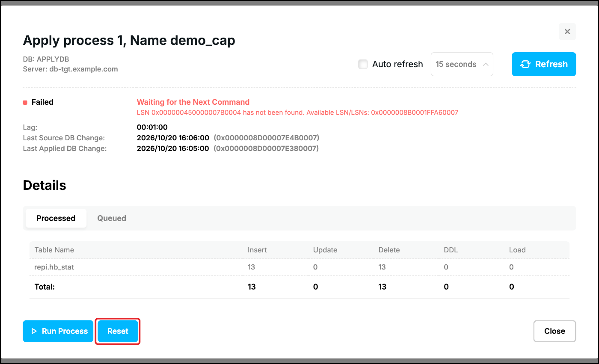Click the Table Name column header
The height and width of the screenshot is (364, 599).
(x=54, y=250)
